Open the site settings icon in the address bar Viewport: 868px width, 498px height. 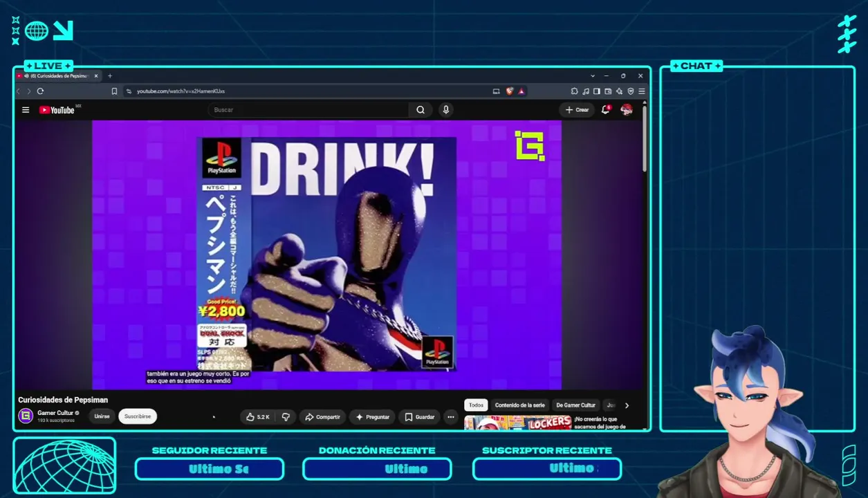[x=129, y=91]
